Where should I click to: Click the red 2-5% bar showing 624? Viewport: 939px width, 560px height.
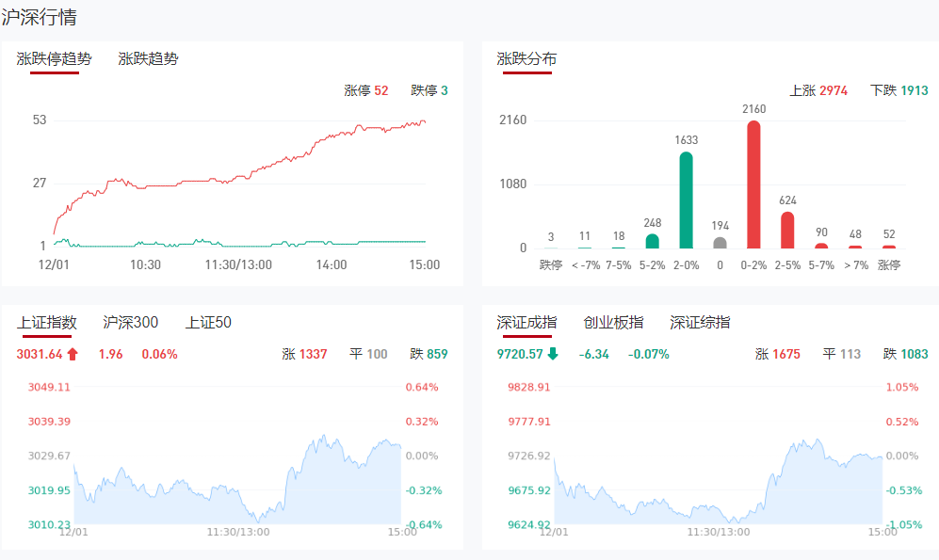[x=787, y=231]
